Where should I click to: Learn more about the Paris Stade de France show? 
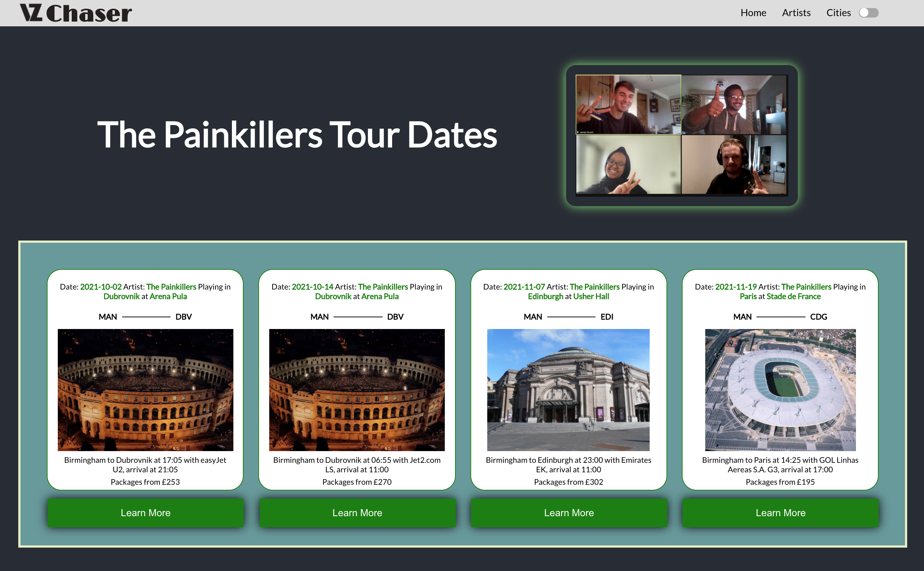click(x=780, y=513)
